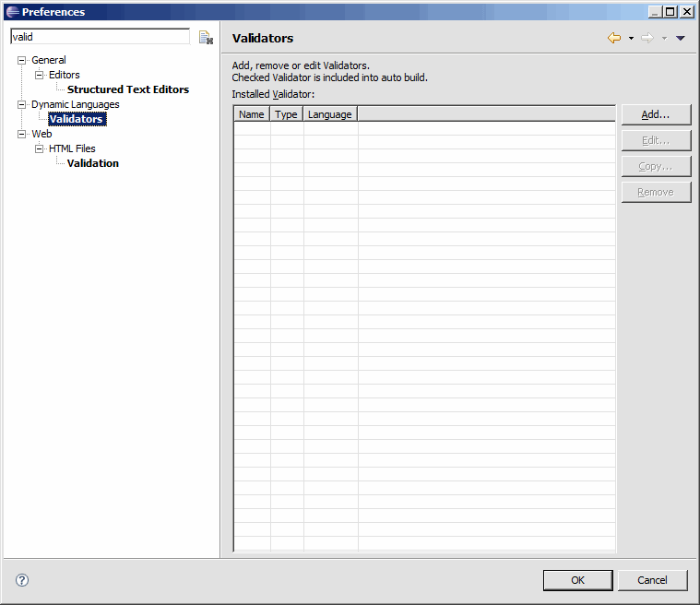The width and height of the screenshot is (700, 605).
Task: Open help via the question mark icon
Action: [x=22, y=580]
